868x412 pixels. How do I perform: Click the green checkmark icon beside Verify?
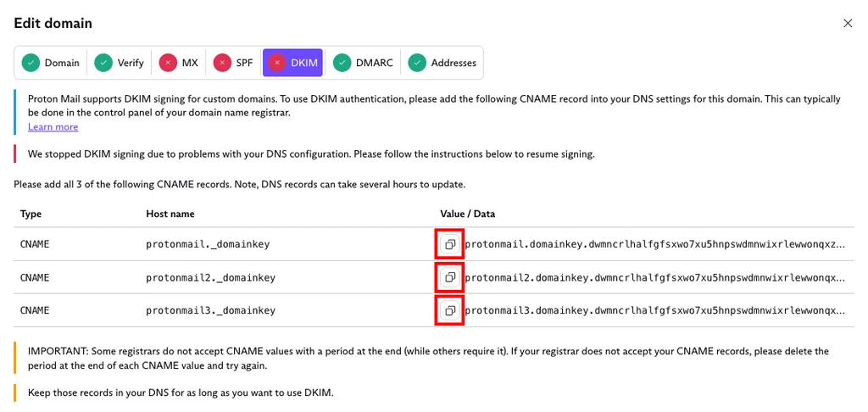[x=103, y=63]
